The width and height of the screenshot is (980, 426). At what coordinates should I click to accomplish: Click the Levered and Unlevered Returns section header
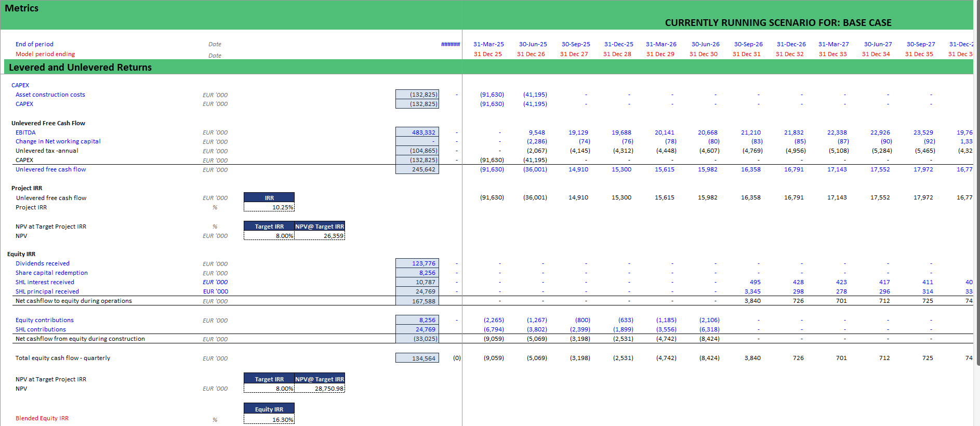point(81,68)
